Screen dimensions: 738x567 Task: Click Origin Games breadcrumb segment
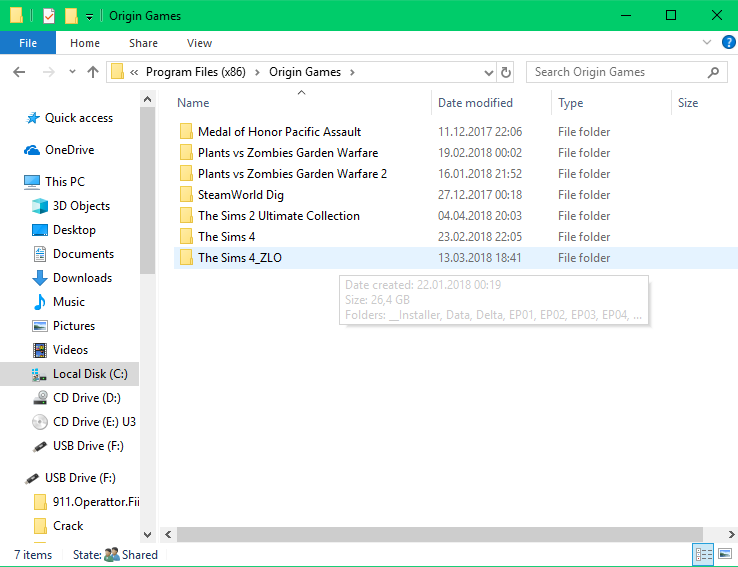coord(305,72)
